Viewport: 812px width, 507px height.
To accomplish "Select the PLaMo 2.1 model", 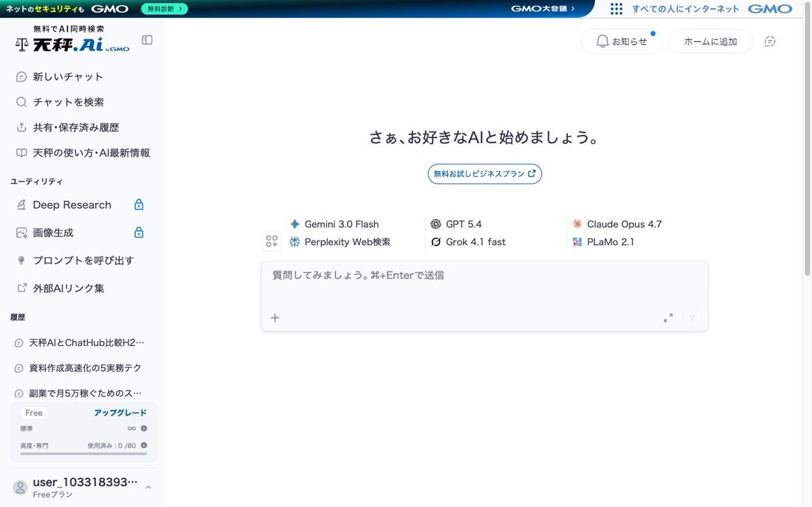I will pyautogui.click(x=603, y=242).
